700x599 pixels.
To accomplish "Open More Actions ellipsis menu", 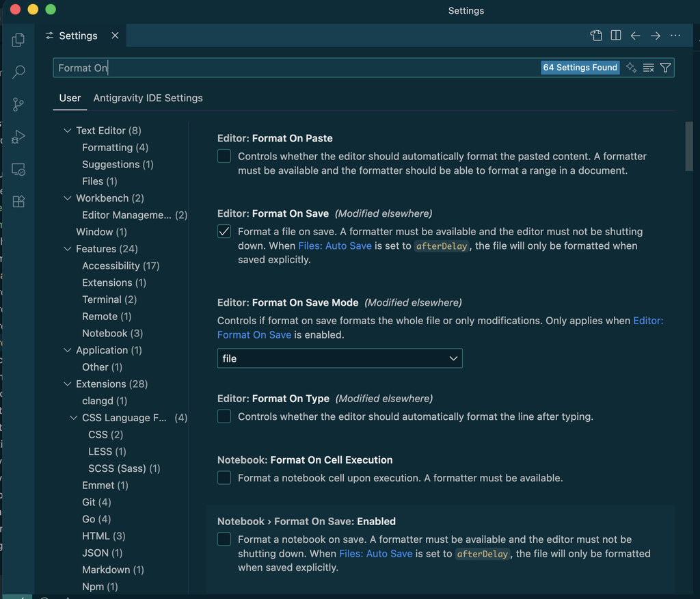I will (675, 36).
